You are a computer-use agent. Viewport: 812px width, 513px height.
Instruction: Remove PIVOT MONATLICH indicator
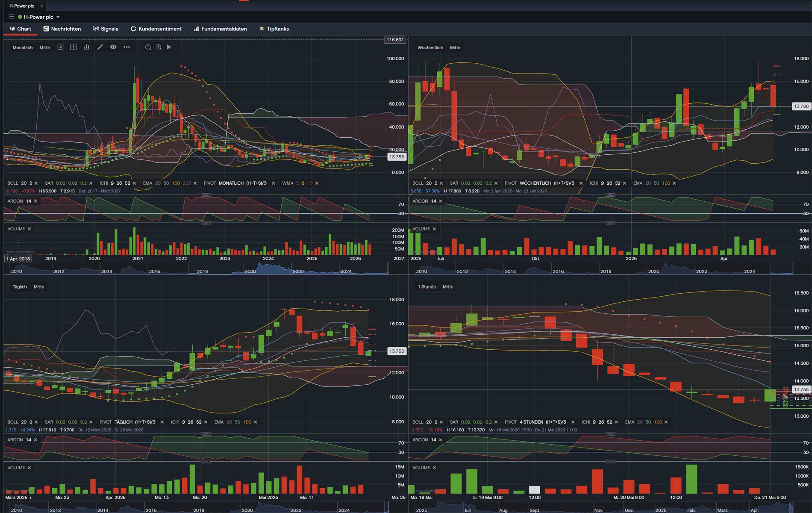pyautogui.click(x=273, y=183)
